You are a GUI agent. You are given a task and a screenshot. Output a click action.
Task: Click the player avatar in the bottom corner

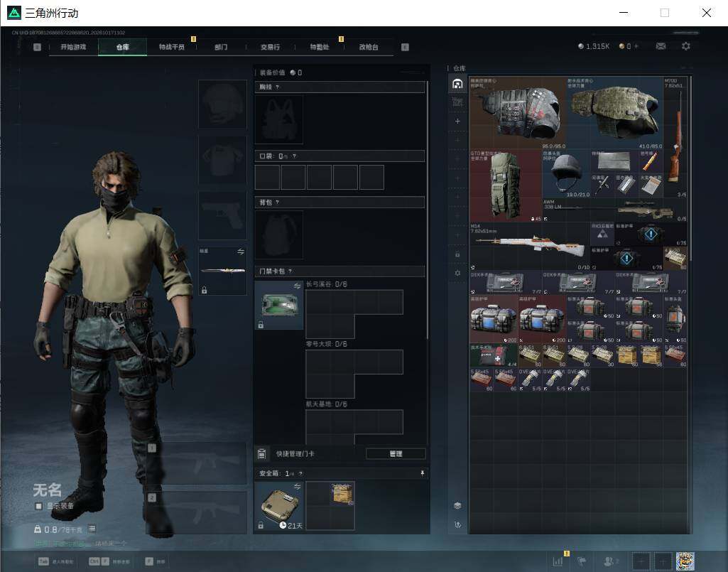coord(685,561)
